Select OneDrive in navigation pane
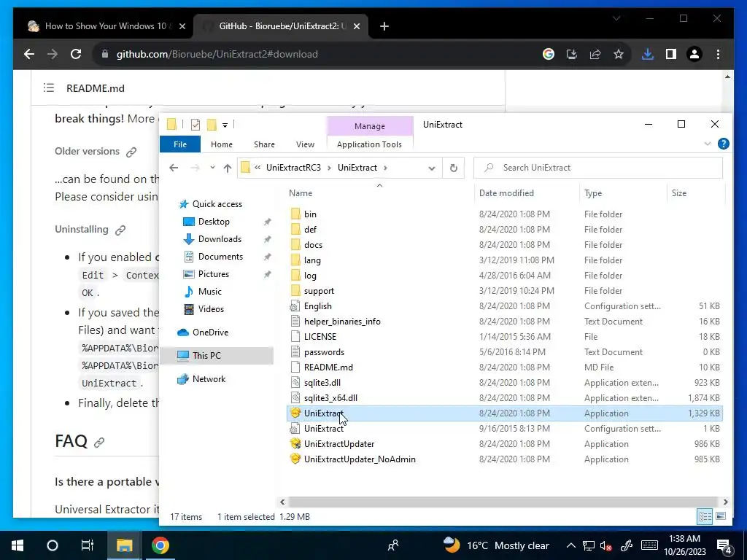 point(210,332)
